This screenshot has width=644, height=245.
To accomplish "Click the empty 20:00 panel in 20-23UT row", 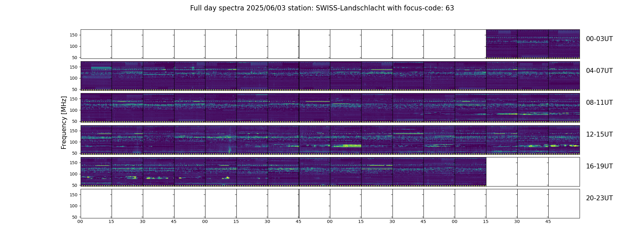I will [x=96, y=203].
